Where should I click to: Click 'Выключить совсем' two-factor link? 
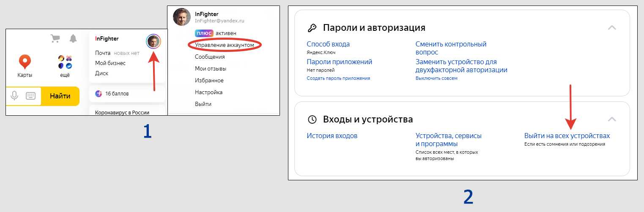pyautogui.click(x=436, y=78)
